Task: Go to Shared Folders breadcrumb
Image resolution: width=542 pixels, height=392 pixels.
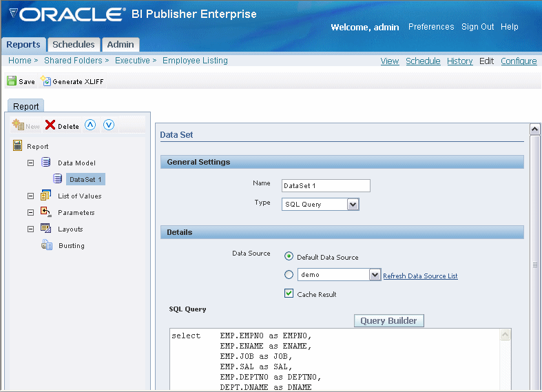Action: point(73,61)
